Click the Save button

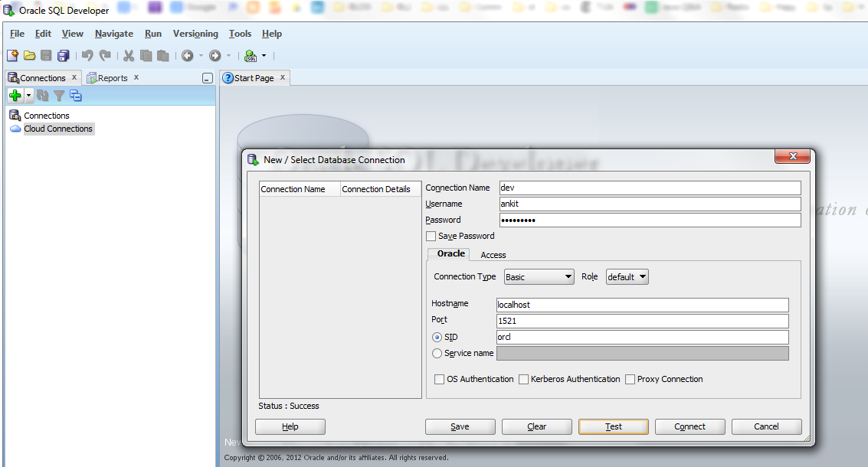pyautogui.click(x=460, y=426)
